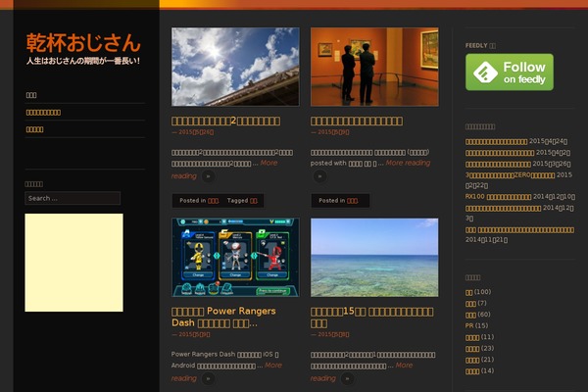Focus the Search input field

click(73, 198)
